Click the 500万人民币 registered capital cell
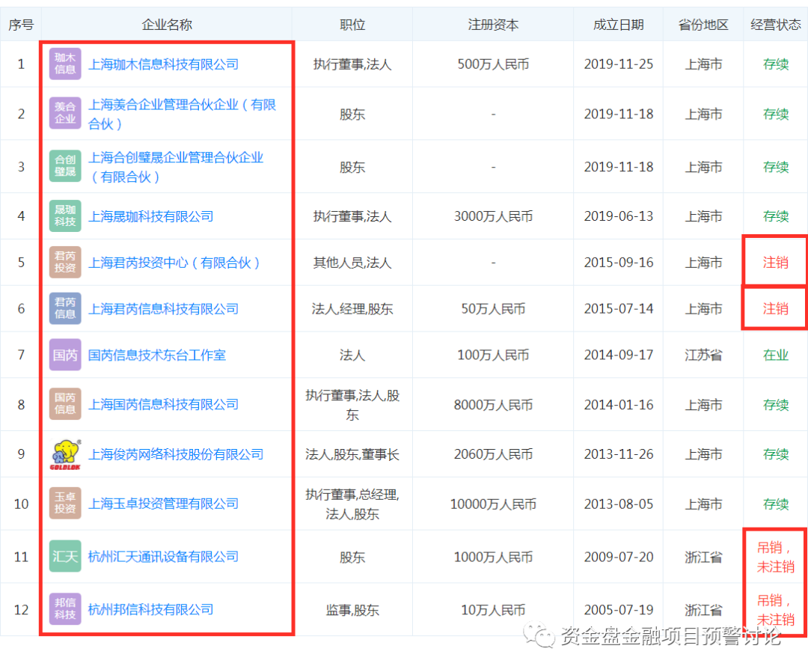The width and height of the screenshot is (808, 672). [x=493, y=64]
